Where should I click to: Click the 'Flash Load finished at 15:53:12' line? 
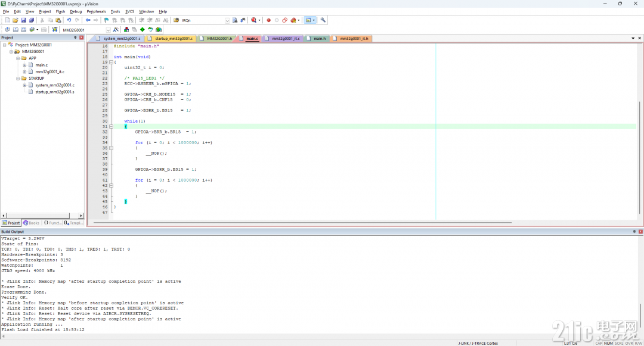43,329
